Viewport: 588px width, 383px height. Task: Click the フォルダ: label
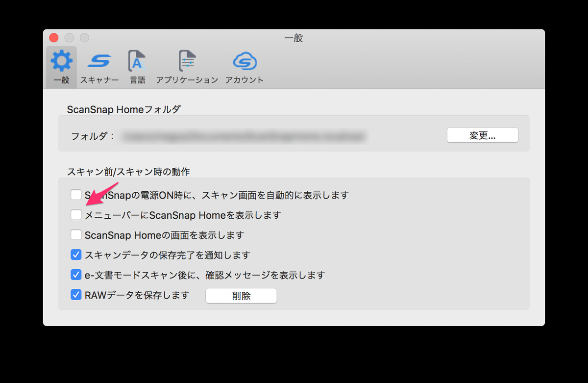94,135
